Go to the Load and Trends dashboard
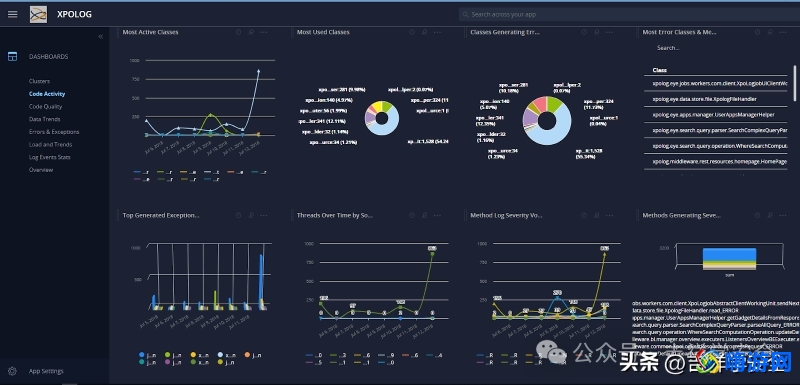The image size is (800, 385). (x=51, y=145)
